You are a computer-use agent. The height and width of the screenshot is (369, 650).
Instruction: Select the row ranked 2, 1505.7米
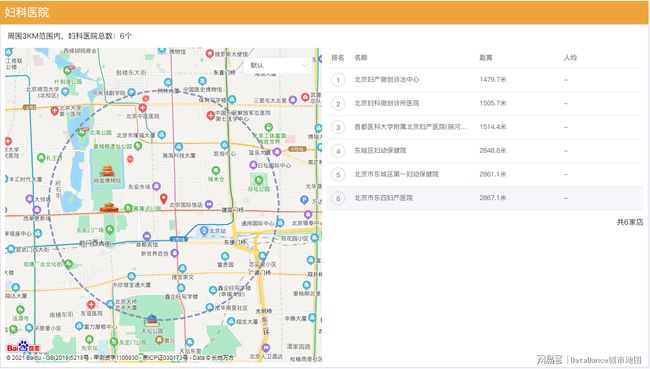click(485, 103)
